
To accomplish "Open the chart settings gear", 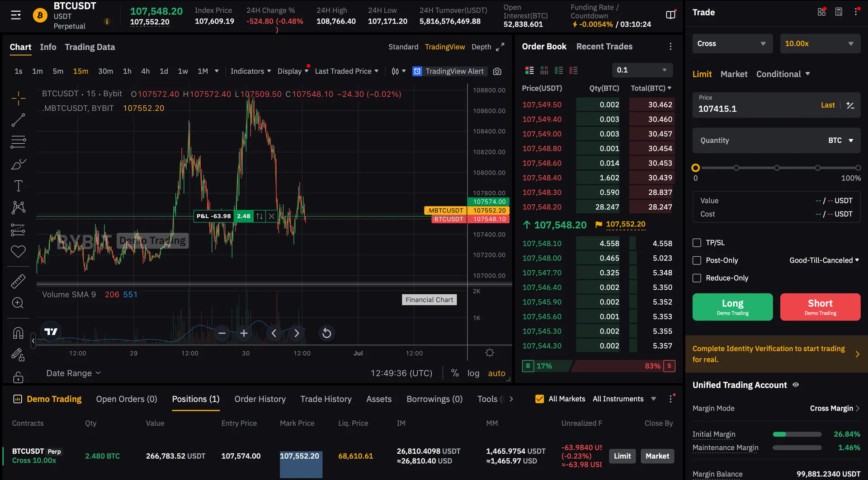I will point(490,353).
